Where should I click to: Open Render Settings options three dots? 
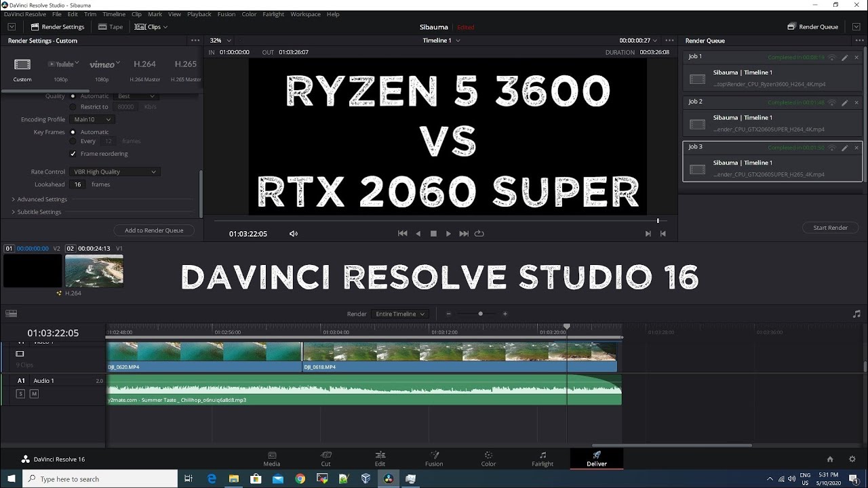(x=195, y=41)
